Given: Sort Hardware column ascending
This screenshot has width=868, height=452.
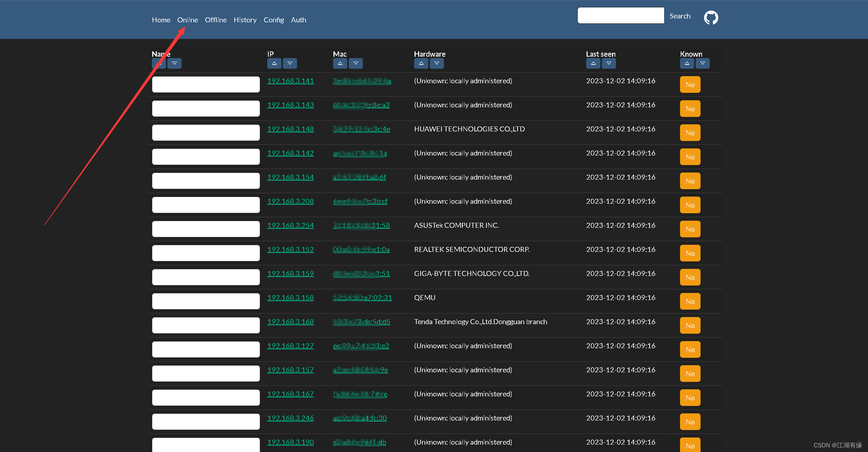Looking at the screenshot, I should tap(421, 63).
